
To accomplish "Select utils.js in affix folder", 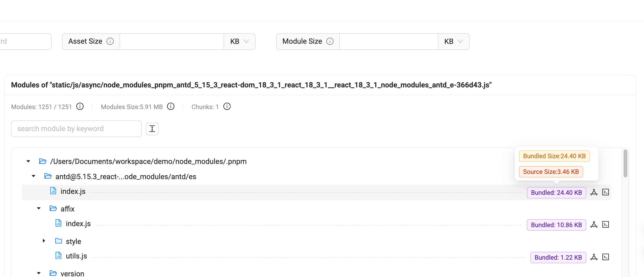I will tap(76, 256).
